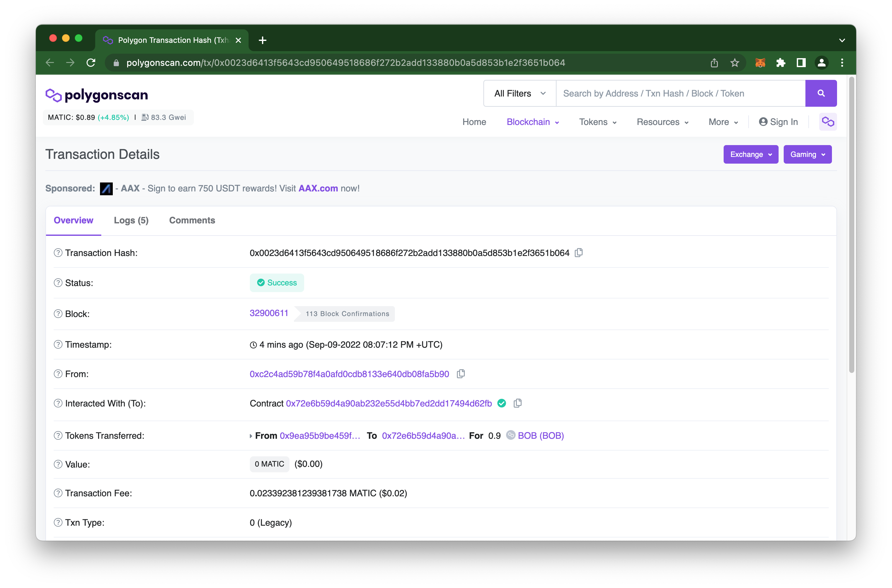
Task: Open a new browser tab
Action: [262, 40]
